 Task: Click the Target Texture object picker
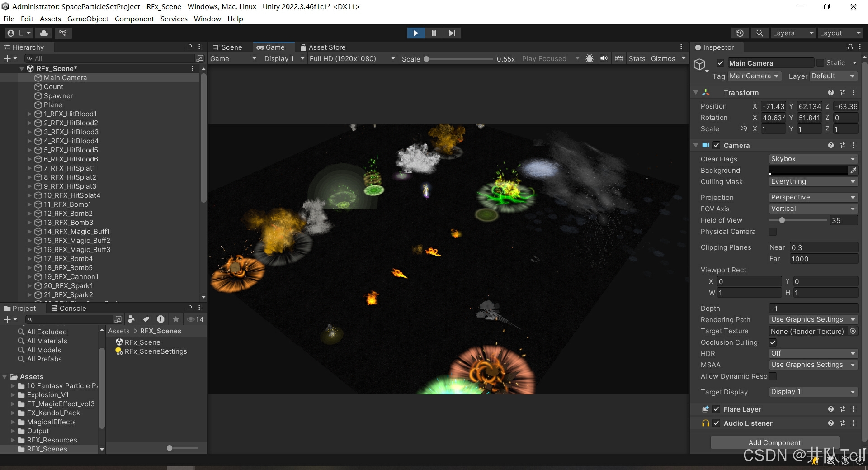click(853, 331)
